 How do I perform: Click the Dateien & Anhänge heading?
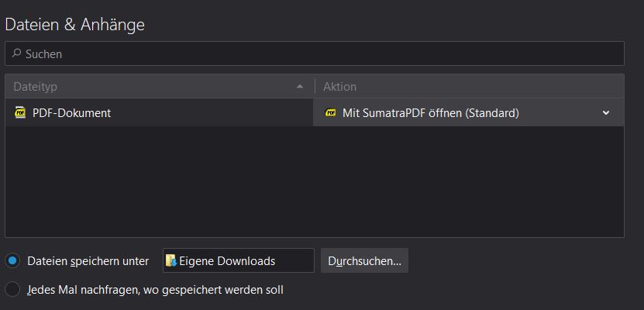click(74, 25)
